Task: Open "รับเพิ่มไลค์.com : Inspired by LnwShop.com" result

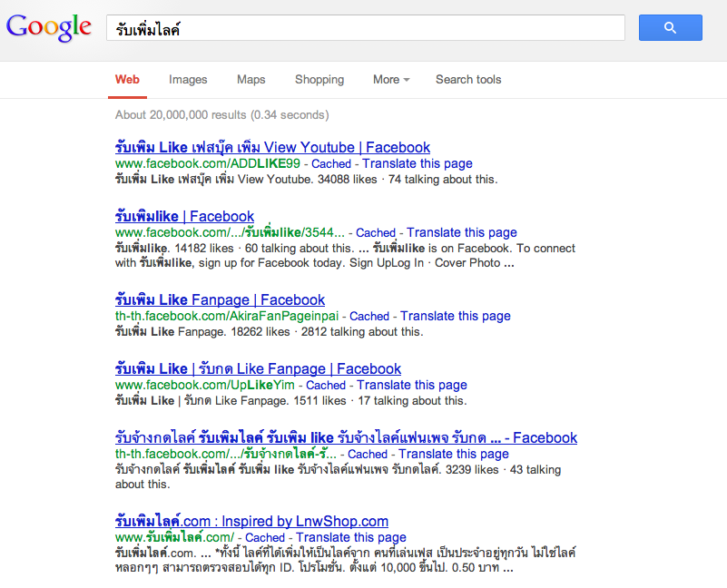Action: click(251, 522)
